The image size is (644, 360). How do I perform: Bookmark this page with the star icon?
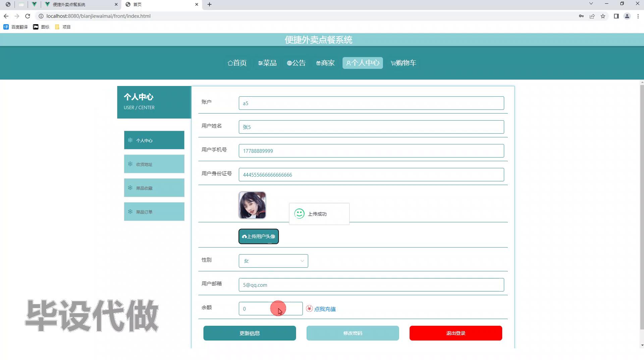tap(603, 16)
